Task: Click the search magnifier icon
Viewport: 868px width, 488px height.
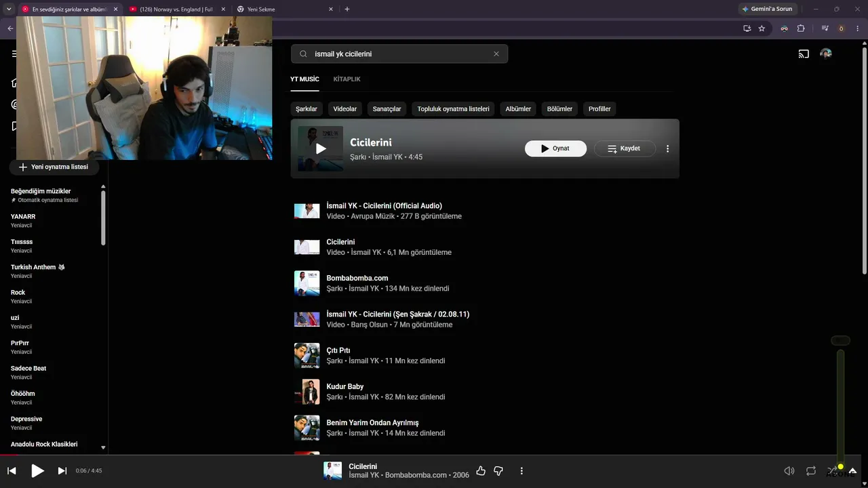Action: (303, 54)
